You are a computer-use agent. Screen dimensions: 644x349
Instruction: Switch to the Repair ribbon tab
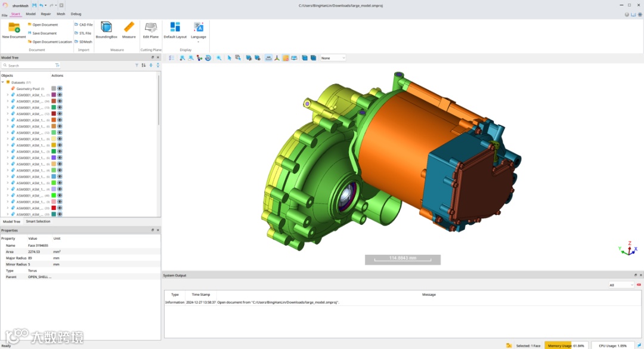tap(45, 14)
